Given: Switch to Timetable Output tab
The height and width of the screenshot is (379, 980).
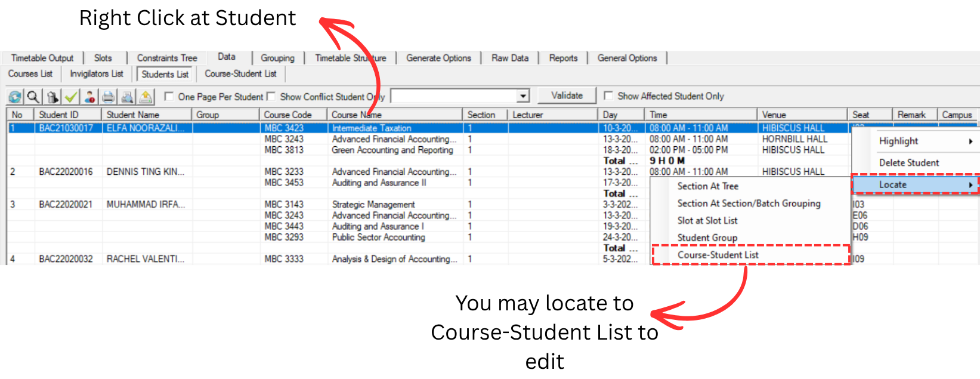Looking at the screenshot, I should 42,58.
